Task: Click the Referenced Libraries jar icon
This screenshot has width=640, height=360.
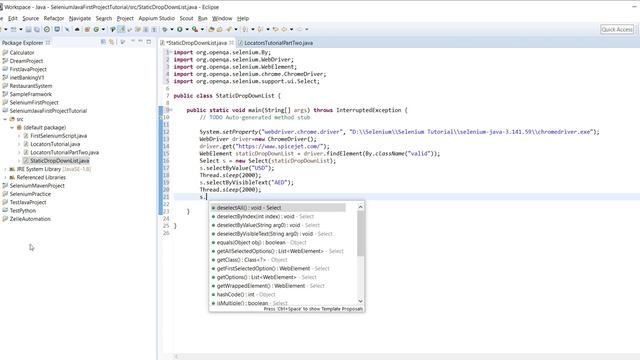Action: coord(12,177)
